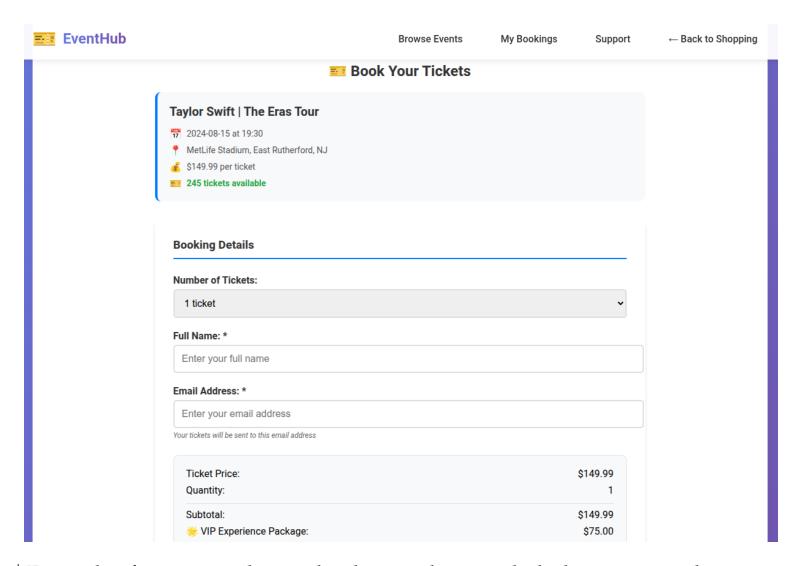Focus the Email Address input field
Viewport: 802px width, 566px height.
(408, 414)
